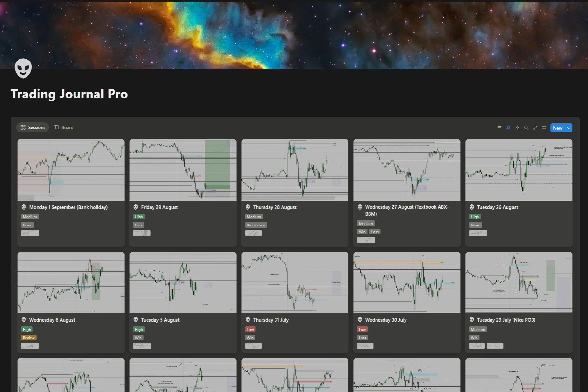Click the New button
This screenshot has width=588, height=392.
pos(557,127)
